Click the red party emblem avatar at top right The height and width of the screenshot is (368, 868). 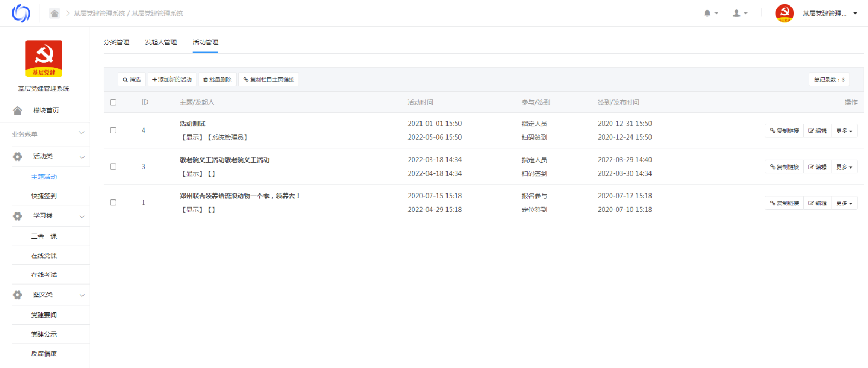(x=784, y=13)
